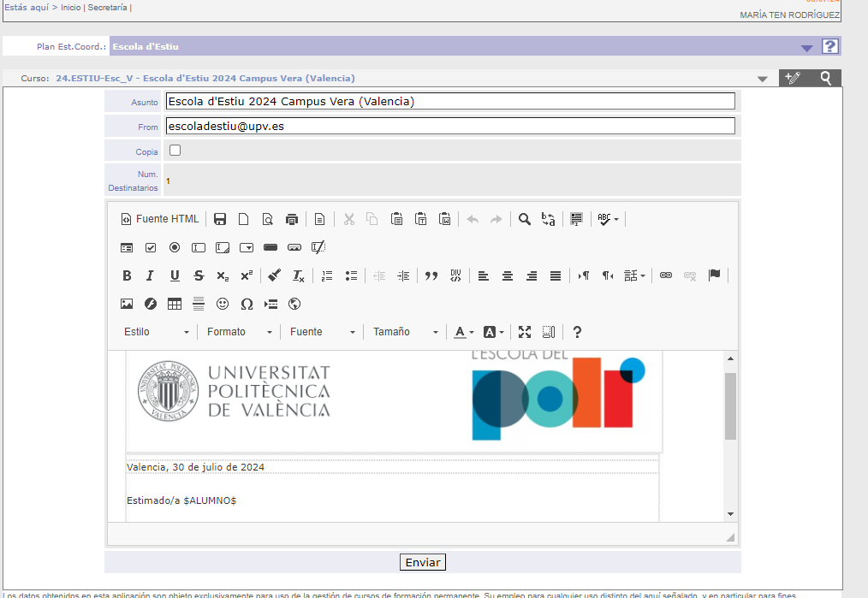Open the Find magnifier in editor toolbar

tap(524, 219)
